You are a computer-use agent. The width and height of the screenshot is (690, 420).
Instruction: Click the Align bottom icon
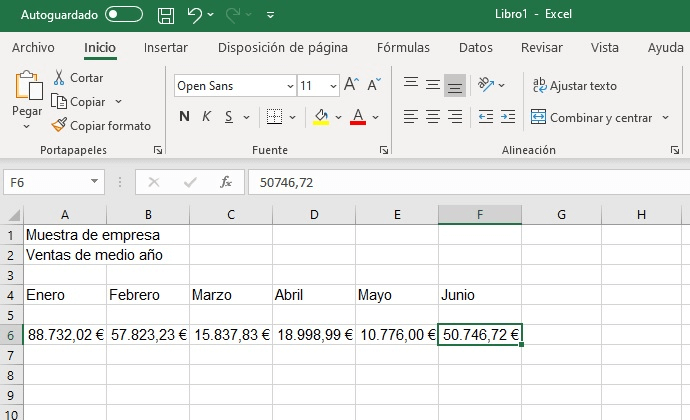[455, 85]
